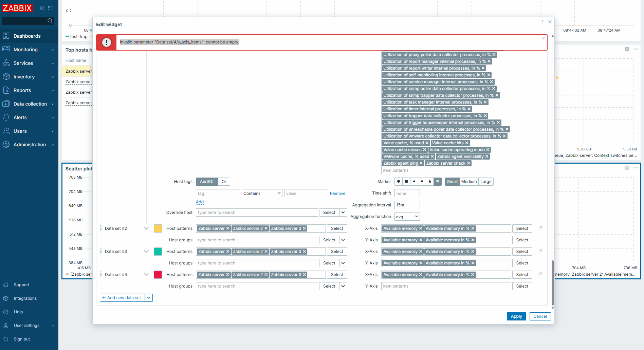Choose Large marker size
The height and width of the screenshot is (350, 644).
point(486,182)
